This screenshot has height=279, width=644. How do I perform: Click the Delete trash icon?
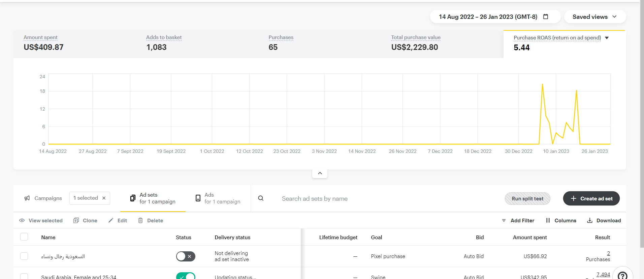click(140, 220)
